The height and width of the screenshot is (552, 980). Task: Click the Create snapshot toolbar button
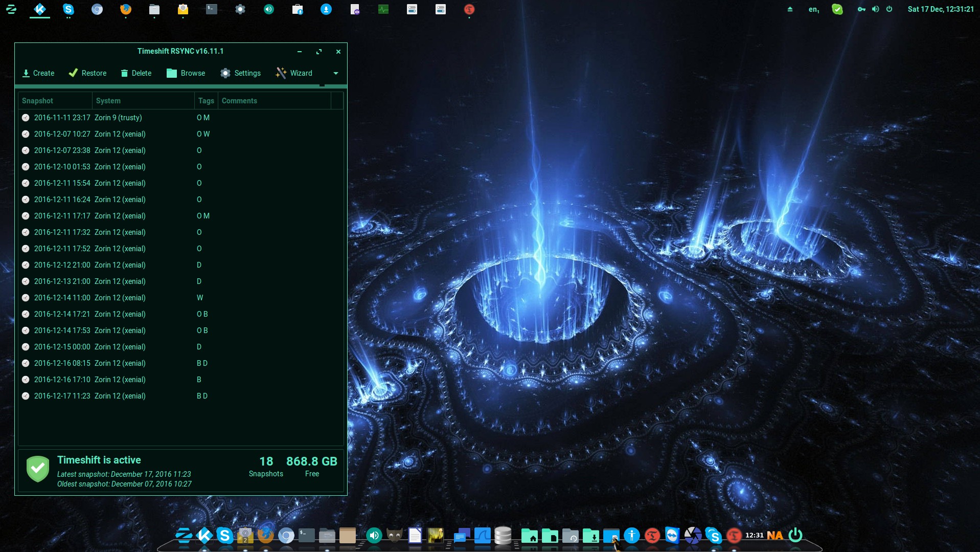pos(38,73)
